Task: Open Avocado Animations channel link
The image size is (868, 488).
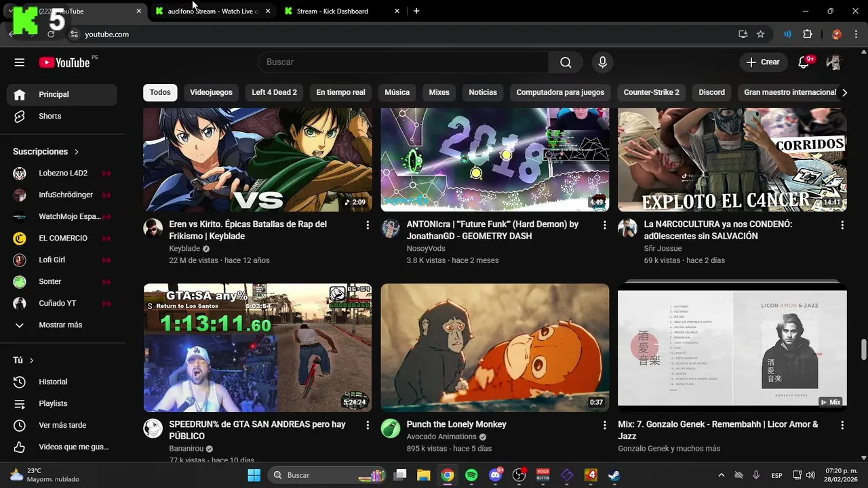Action: [x=441, y=436]
